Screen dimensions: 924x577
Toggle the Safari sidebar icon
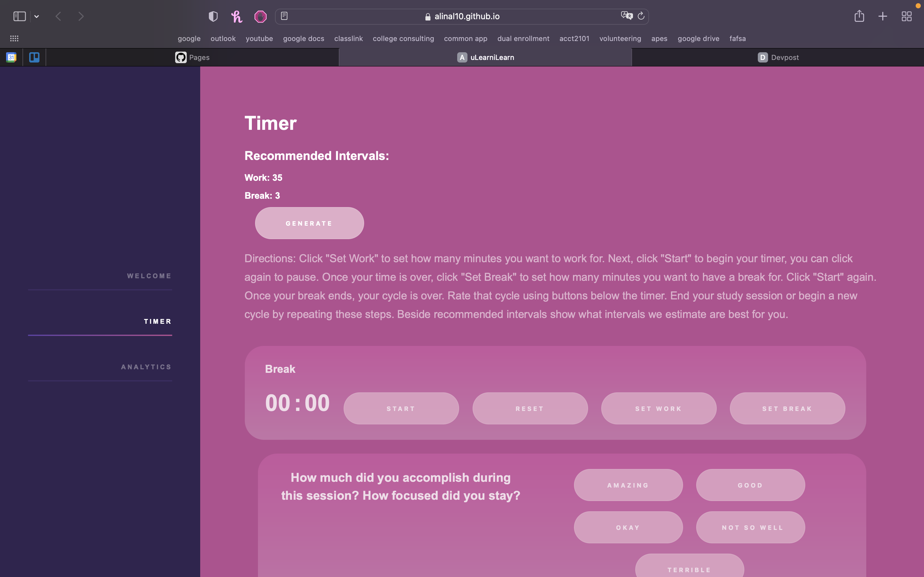click(x=20, y=16)
